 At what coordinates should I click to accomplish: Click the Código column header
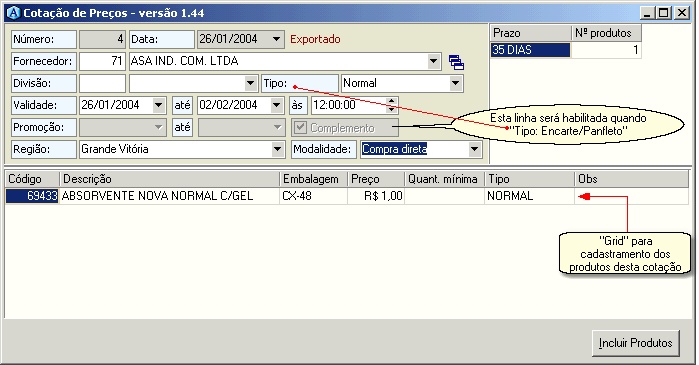coord(32,179)
